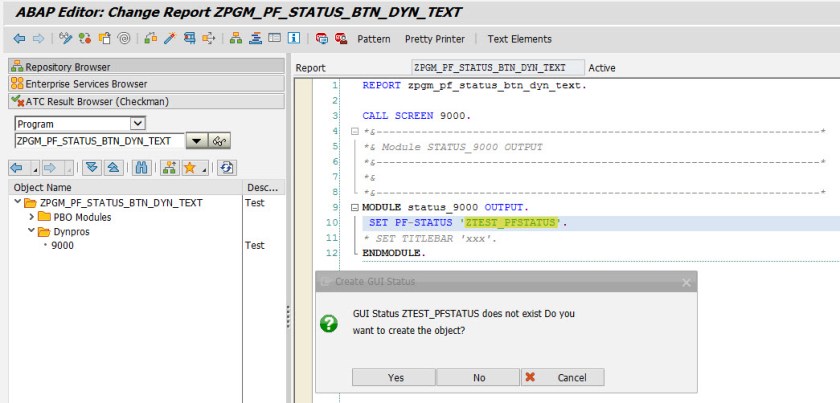
Task: Click the Desc... column header
Action: [263, 187]
